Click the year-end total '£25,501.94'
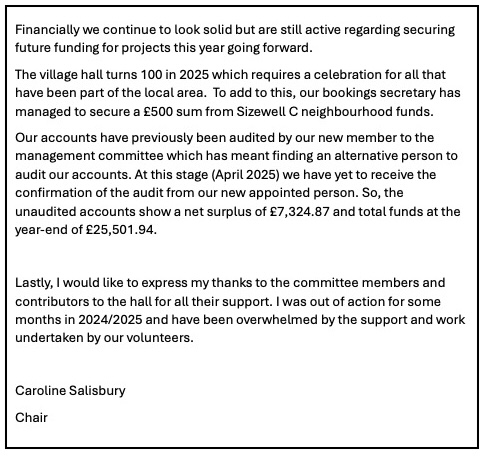483x456 pixels. [x=121, y=230]
